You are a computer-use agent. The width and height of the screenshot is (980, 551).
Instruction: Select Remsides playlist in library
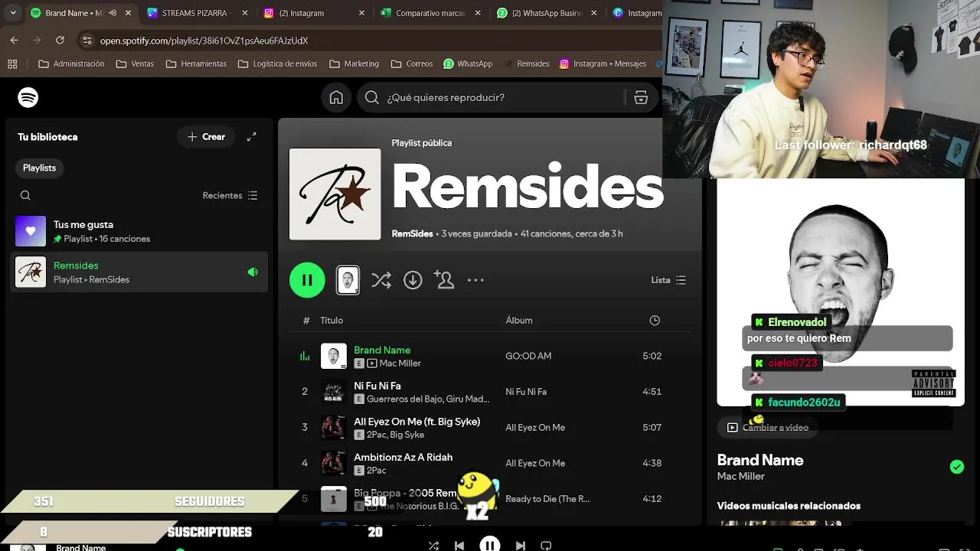pyautogui.click(x=140, y=272)
